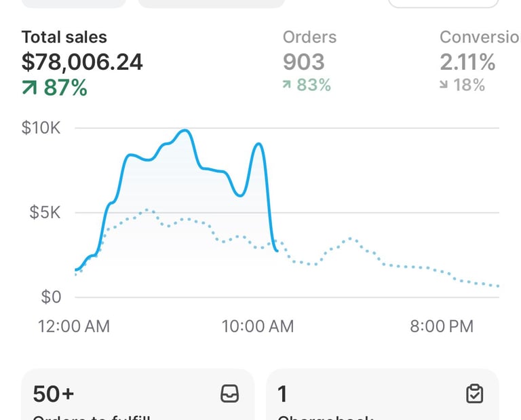Select the Total sales metric label
Image resolution: width=521 pixels, height=420 pixels.
[x=64, y=37]
